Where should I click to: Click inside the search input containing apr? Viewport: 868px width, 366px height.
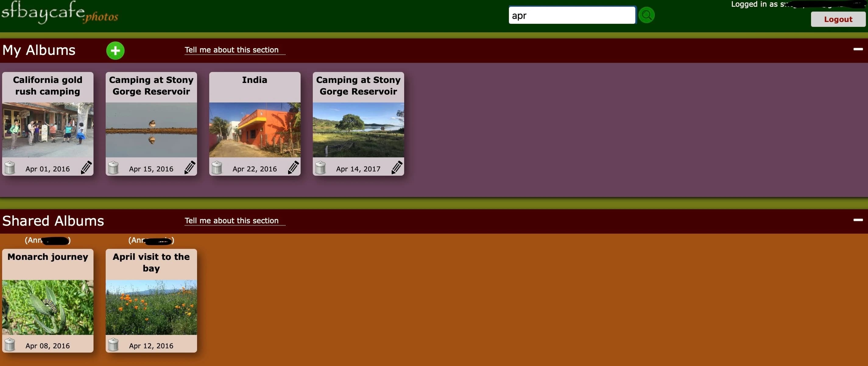coord(572,15)
